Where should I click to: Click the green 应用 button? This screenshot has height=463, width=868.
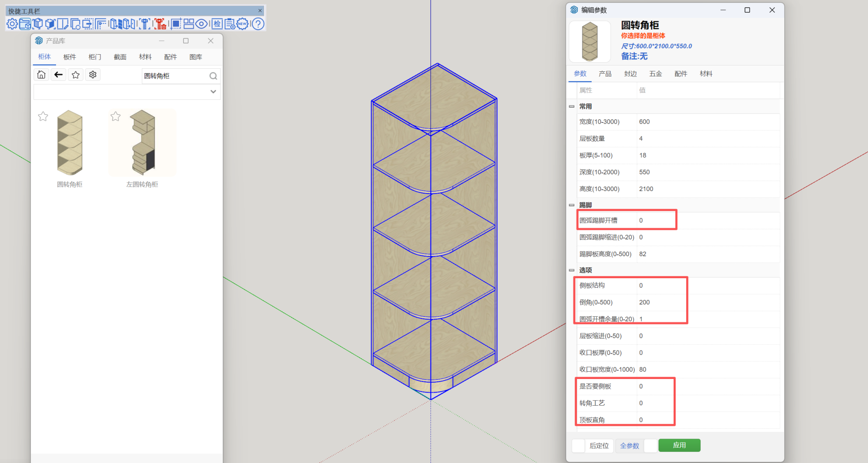pyautogui.click(x=679, y=445)
